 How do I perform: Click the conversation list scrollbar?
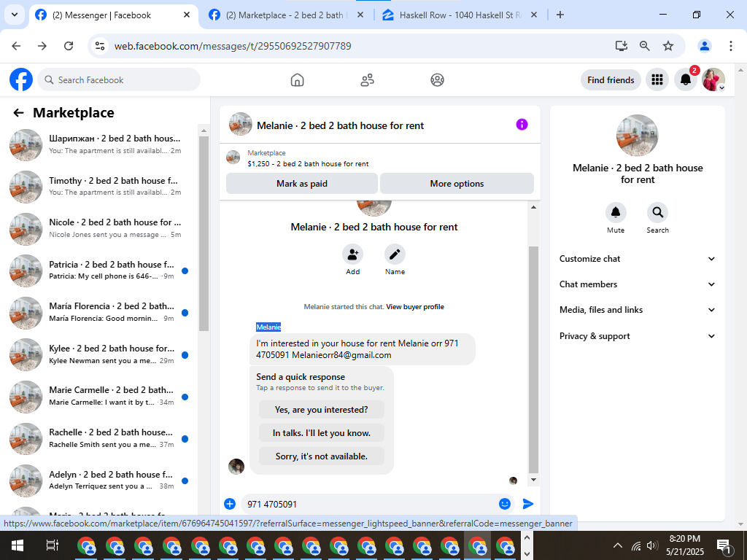coord(204,233)
